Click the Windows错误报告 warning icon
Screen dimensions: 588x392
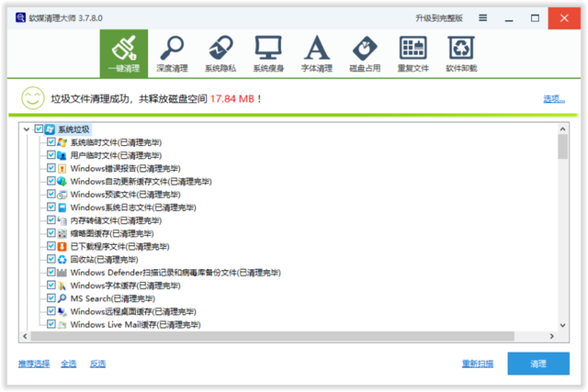tap(62, 168)
